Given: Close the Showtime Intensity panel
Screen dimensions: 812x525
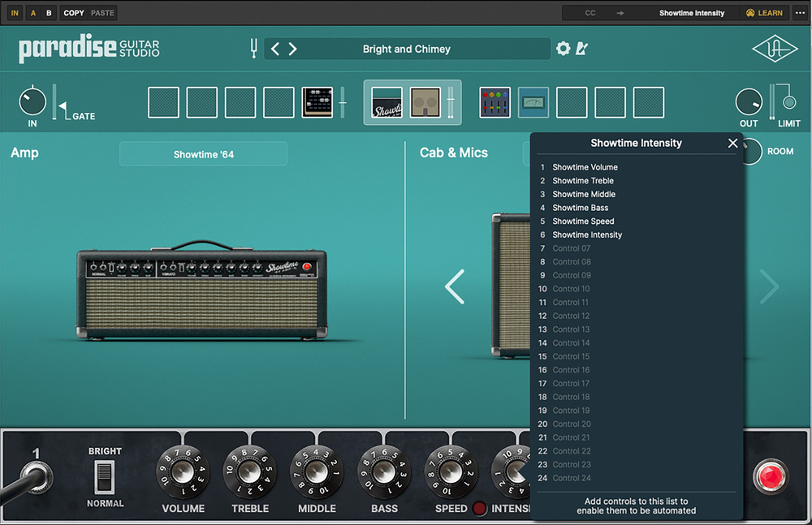Looking at the screenshot, I should [732, 143].
